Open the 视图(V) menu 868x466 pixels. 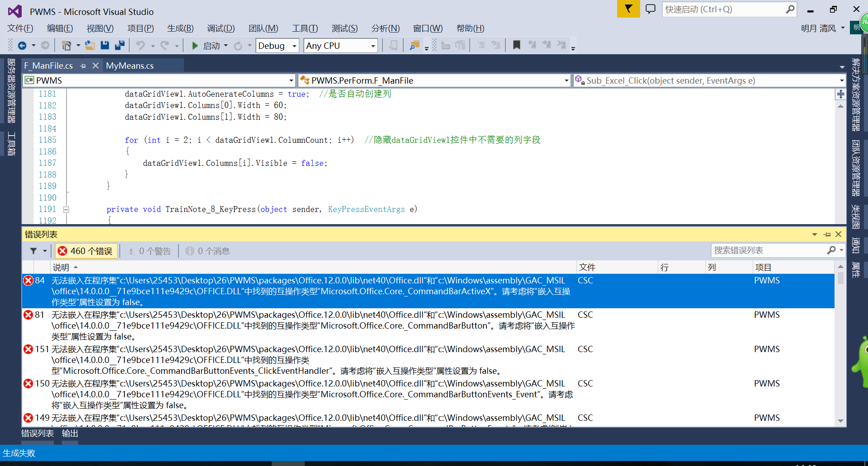[x=100, y=28]
